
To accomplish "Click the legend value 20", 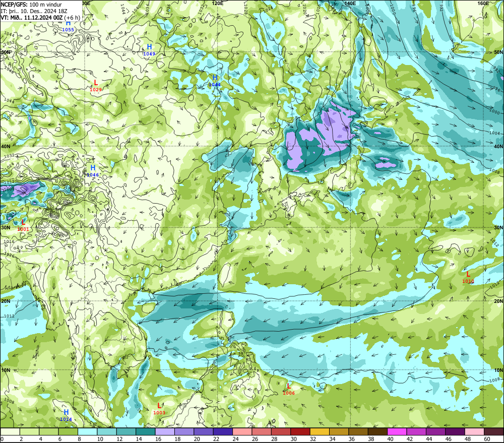I will coord(197,439).
